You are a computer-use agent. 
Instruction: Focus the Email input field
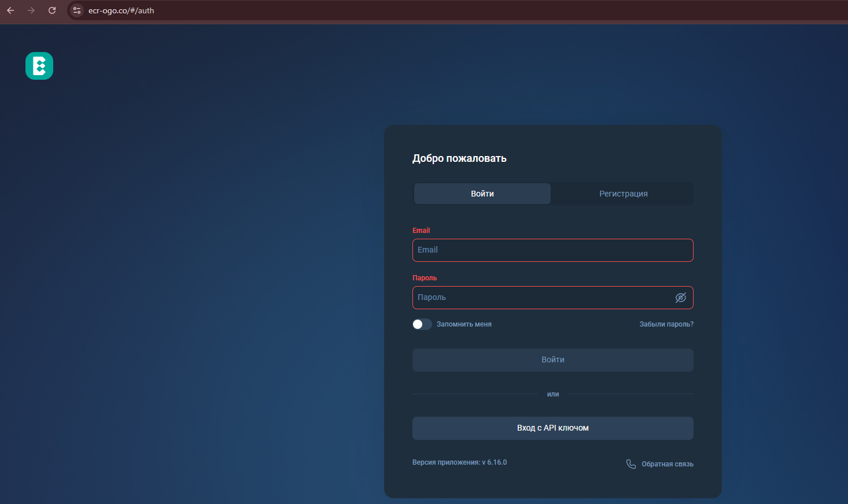coord(553,250)
